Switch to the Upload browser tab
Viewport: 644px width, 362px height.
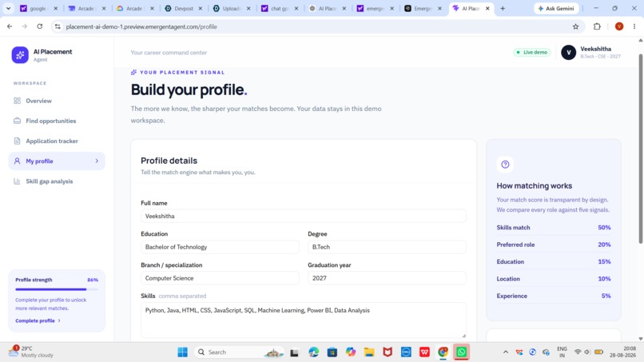tap(231, 8)
